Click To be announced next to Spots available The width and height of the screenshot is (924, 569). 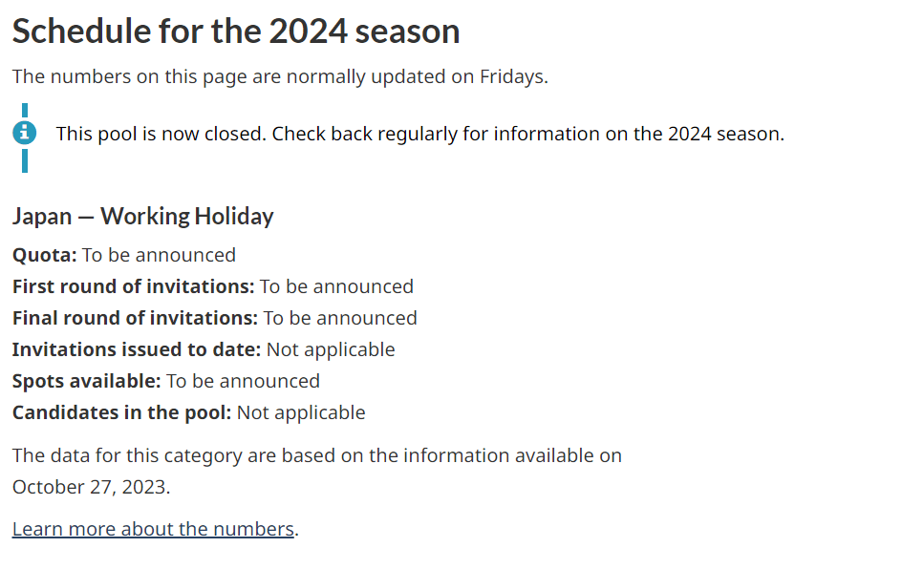click(x=243, y=381)
